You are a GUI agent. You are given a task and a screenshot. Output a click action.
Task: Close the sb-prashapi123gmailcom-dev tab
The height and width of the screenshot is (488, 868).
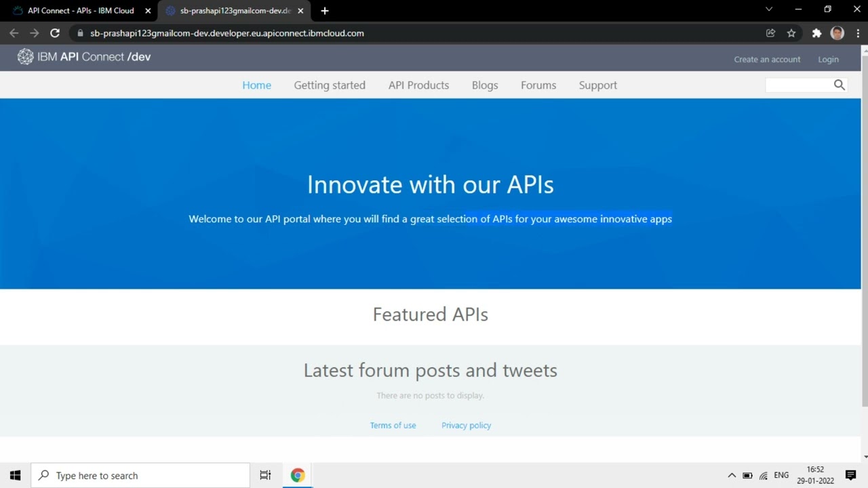300,11
